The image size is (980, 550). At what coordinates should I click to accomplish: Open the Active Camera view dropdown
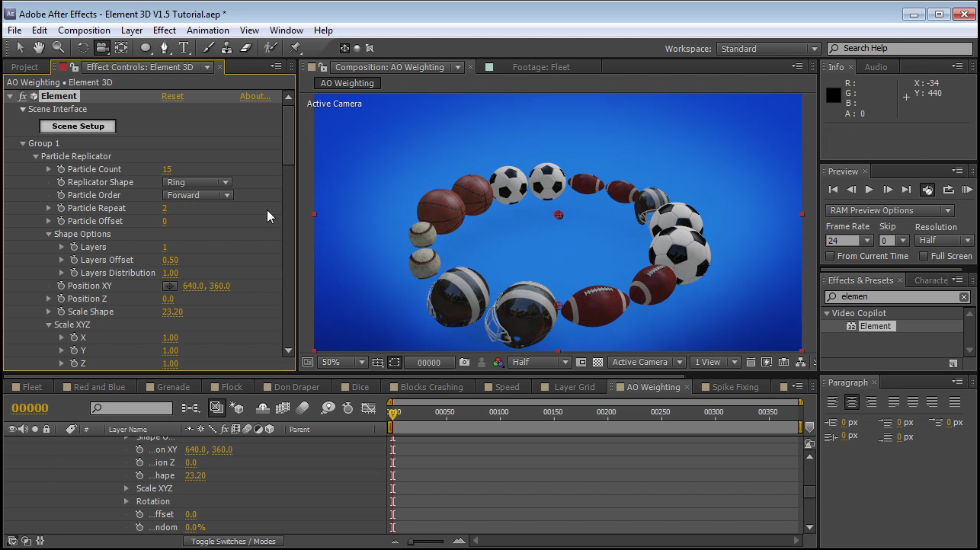point(645,363)
